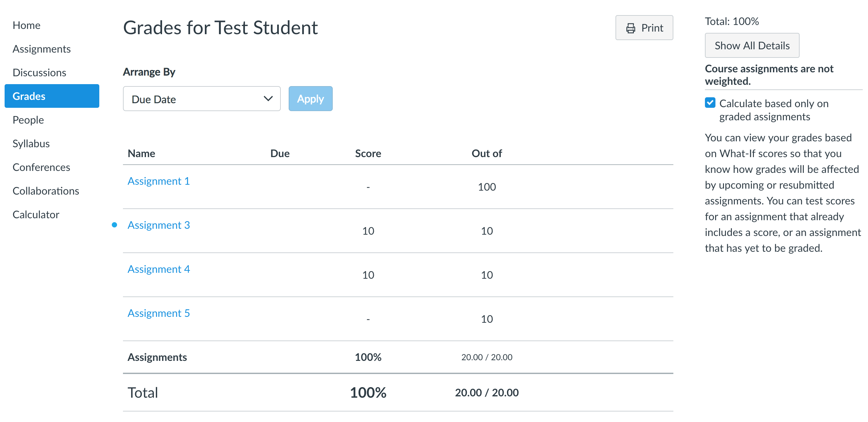Open the Arrange By Due Date dropdown
Viewport: 868px width, 422px height.
coord(202,99)
